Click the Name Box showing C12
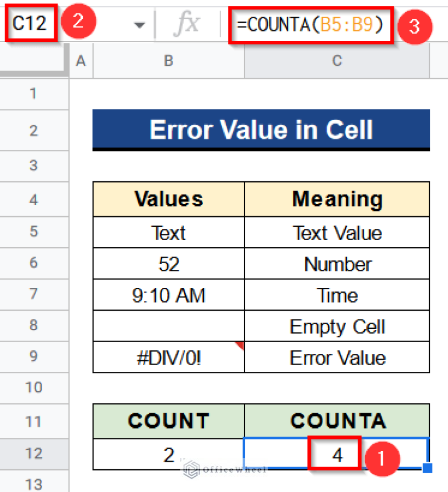 coord(29,23)
